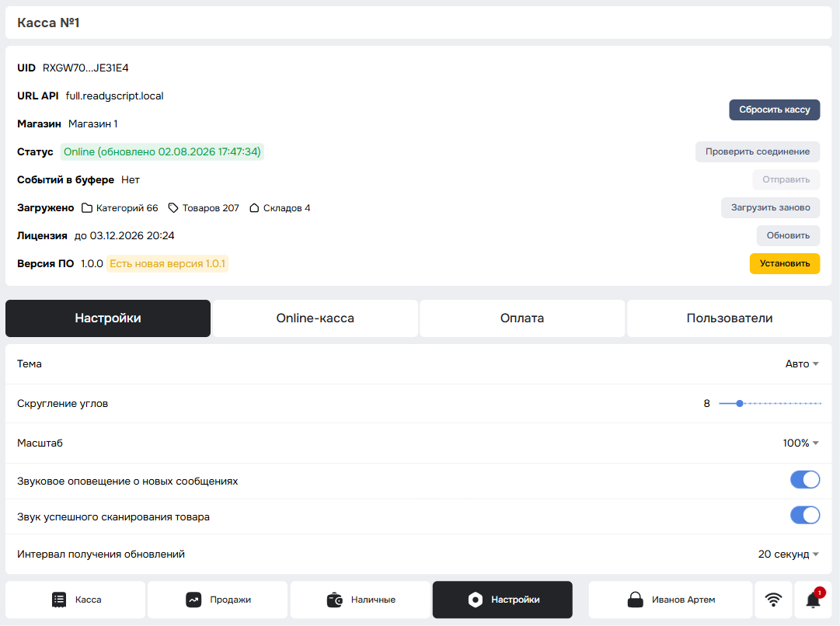Viewport: 840px width, 626px height.
Task: Open the Тема dropdown set to Авто
Action: (801, 363)
